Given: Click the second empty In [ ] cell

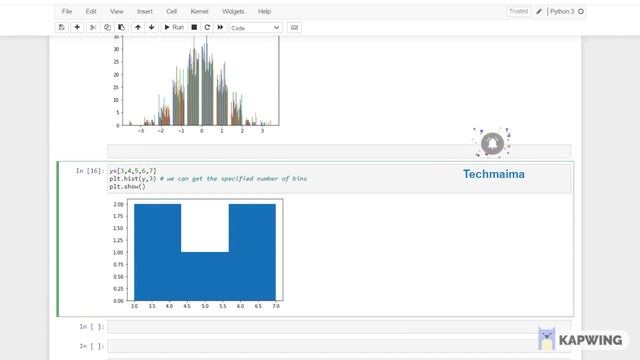Looking at the screenshot, I should 339,346.
